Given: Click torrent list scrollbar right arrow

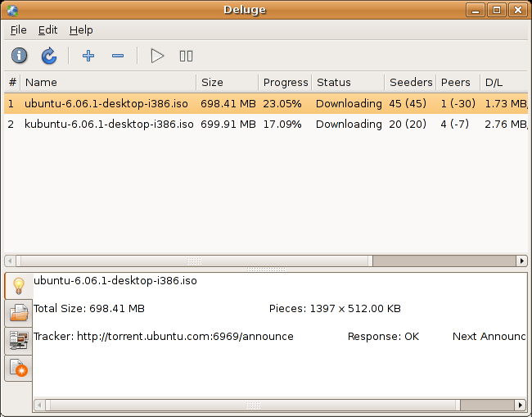Looking at the screenshot, I should click(x=522, y=261).
